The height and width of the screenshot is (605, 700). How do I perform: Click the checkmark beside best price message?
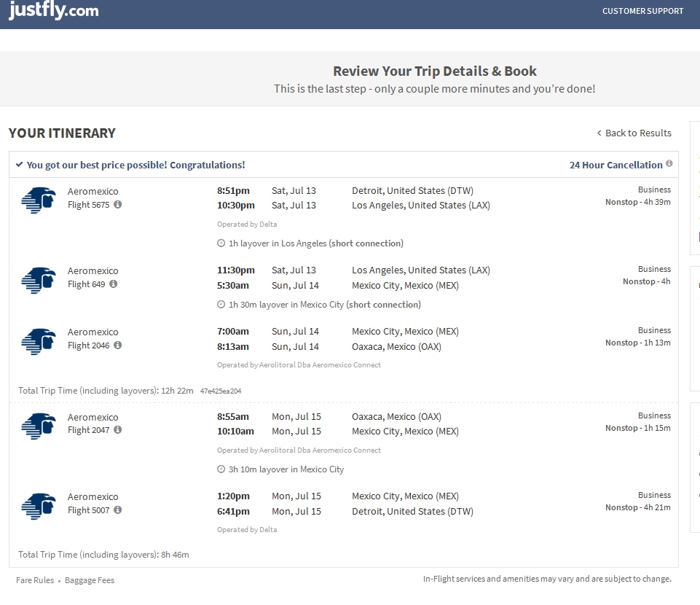[x=20, y=165]
